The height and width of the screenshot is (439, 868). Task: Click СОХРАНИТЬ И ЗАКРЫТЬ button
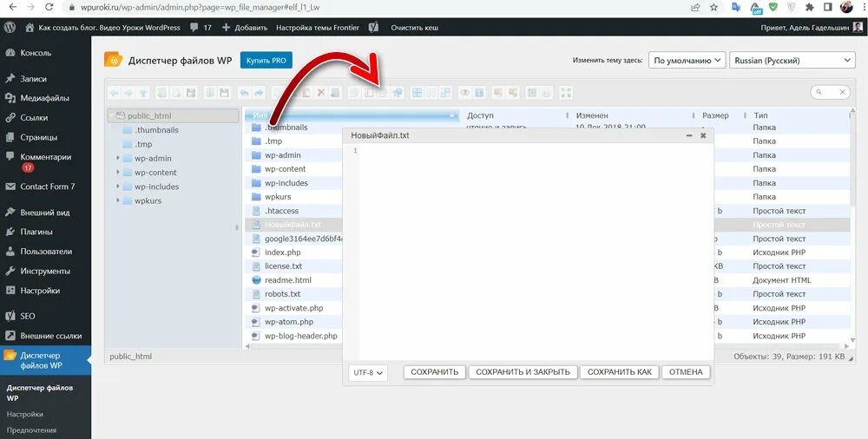523,372
